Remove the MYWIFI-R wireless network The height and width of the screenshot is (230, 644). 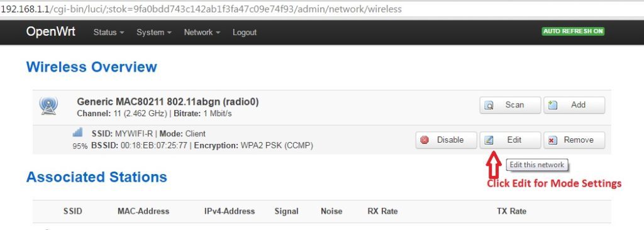[x=574, y=140]
